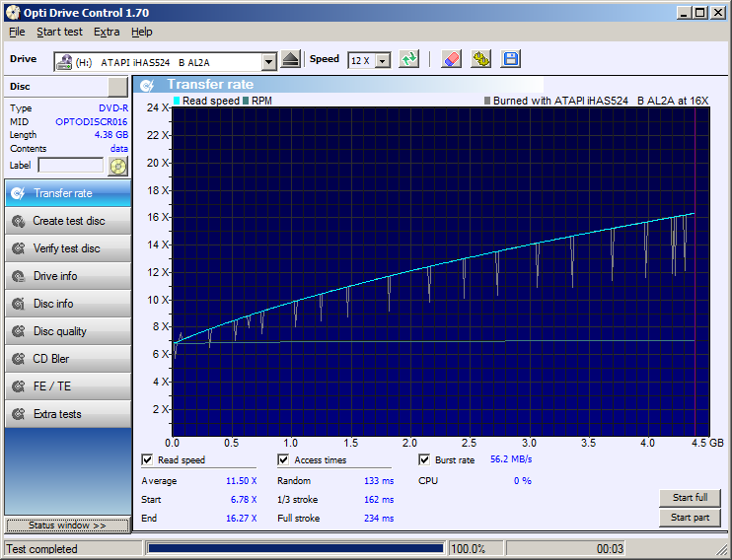This screenshot has height=560, width=732.
Task: Click the Full stroke value 234 ms
Action: point(379,518)
